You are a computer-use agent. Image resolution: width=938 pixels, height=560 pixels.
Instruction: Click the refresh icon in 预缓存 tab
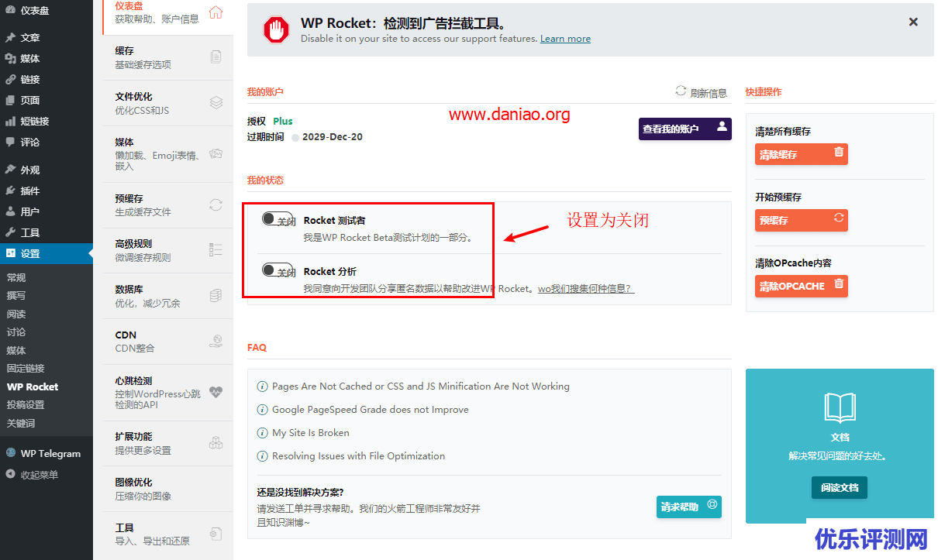click(x=216, y=204)
